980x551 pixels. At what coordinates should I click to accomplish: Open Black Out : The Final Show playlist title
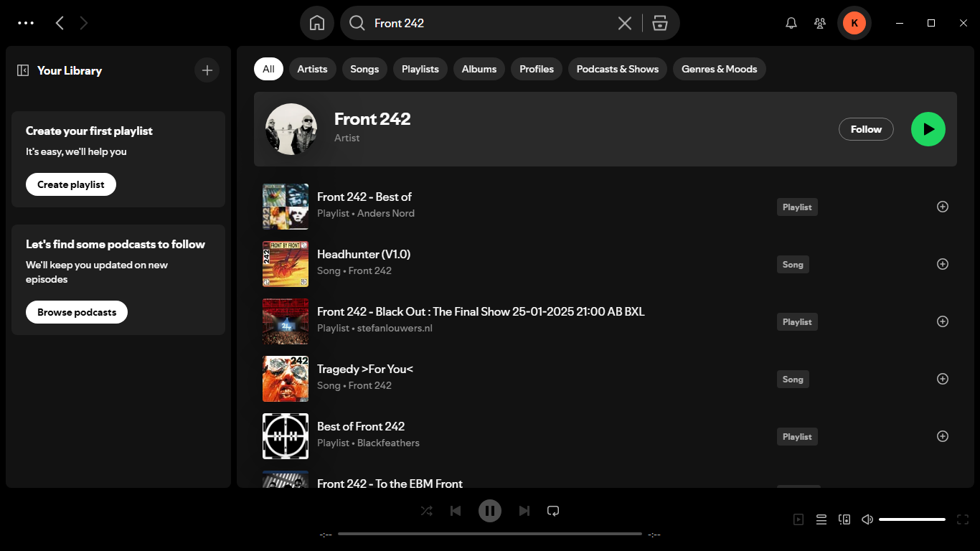coord(481,311)
